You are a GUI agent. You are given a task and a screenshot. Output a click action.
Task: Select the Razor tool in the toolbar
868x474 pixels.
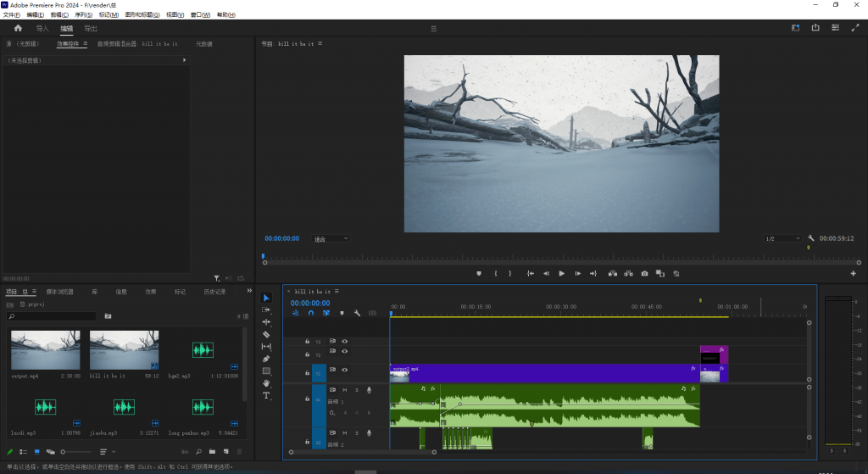tap(266, 334)
